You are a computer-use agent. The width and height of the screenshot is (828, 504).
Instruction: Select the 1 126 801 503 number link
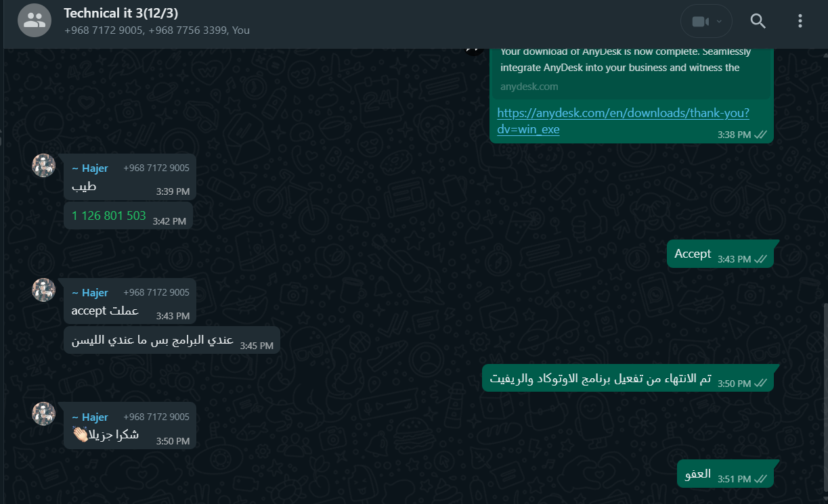tap(108, 216)
